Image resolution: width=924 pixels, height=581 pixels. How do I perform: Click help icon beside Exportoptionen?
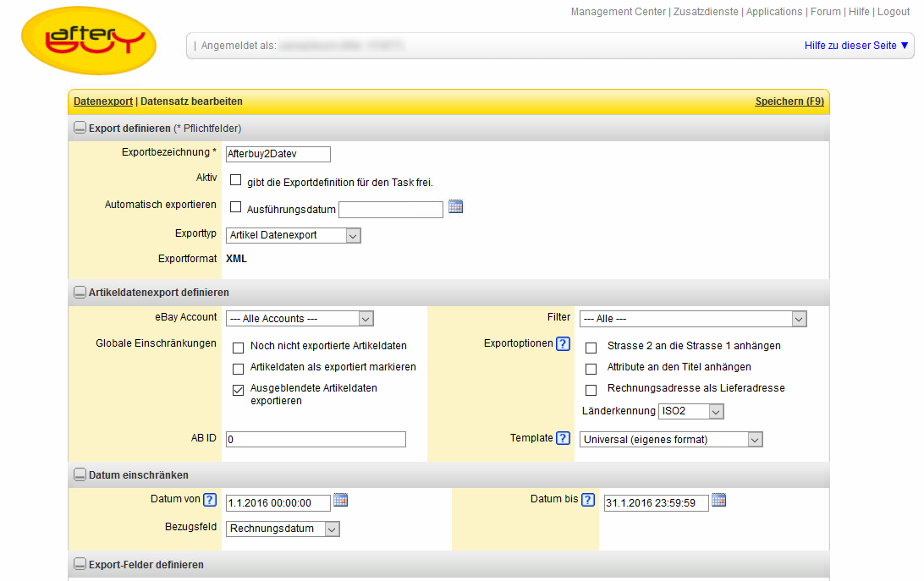pos(563,344)
